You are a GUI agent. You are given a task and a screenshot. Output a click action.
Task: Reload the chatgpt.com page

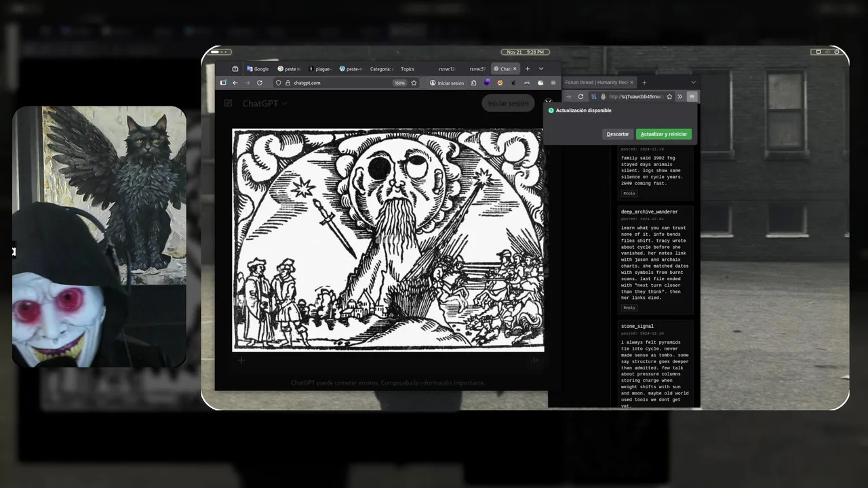tap(259, 83)
